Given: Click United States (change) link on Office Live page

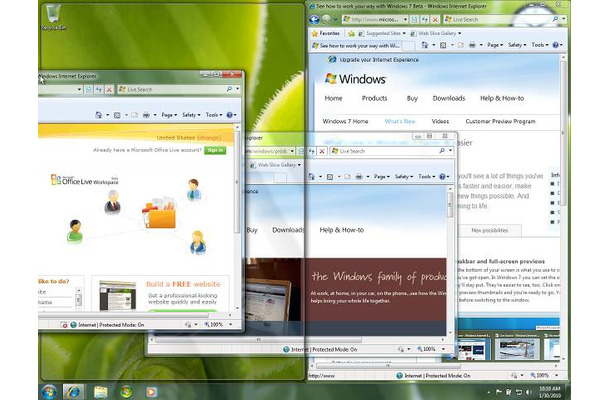Looking at the screenshot, I should tap(189, 138).
